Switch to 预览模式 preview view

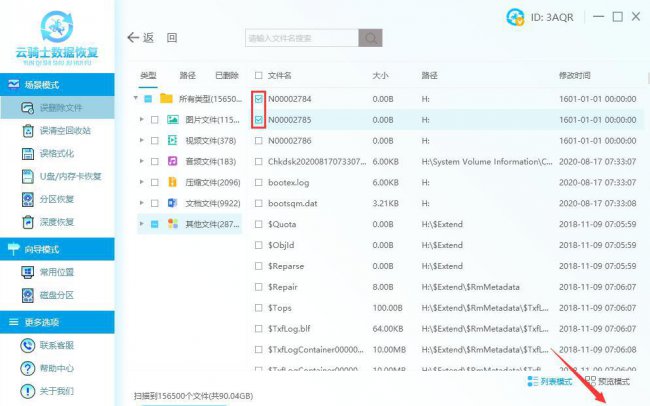pos(608,382)
